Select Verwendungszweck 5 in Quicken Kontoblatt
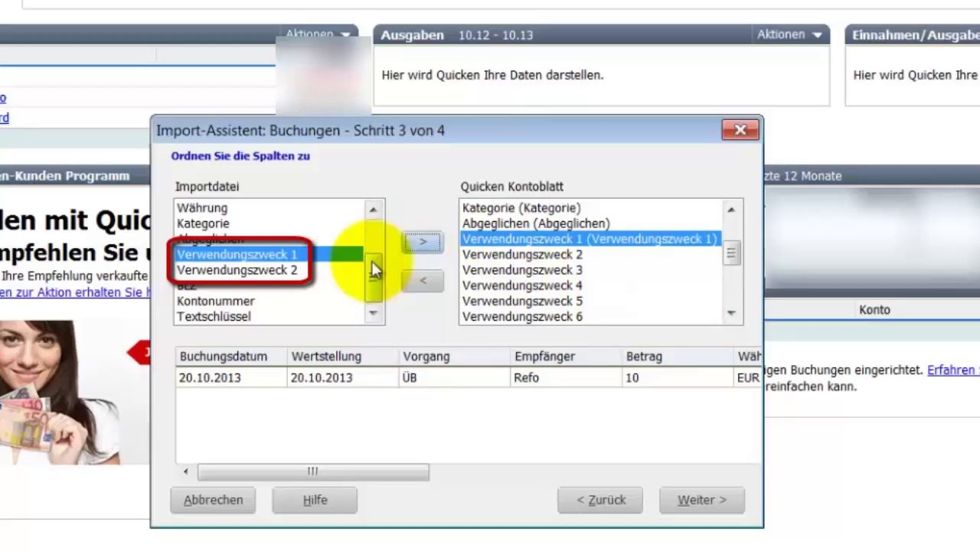Viewport: 980px width, 551px height. point(590,301)
